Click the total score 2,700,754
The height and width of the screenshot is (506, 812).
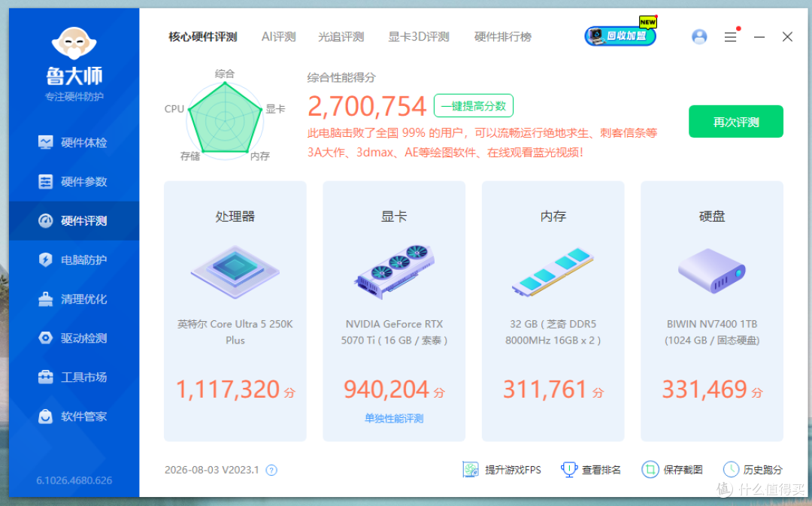367,106
